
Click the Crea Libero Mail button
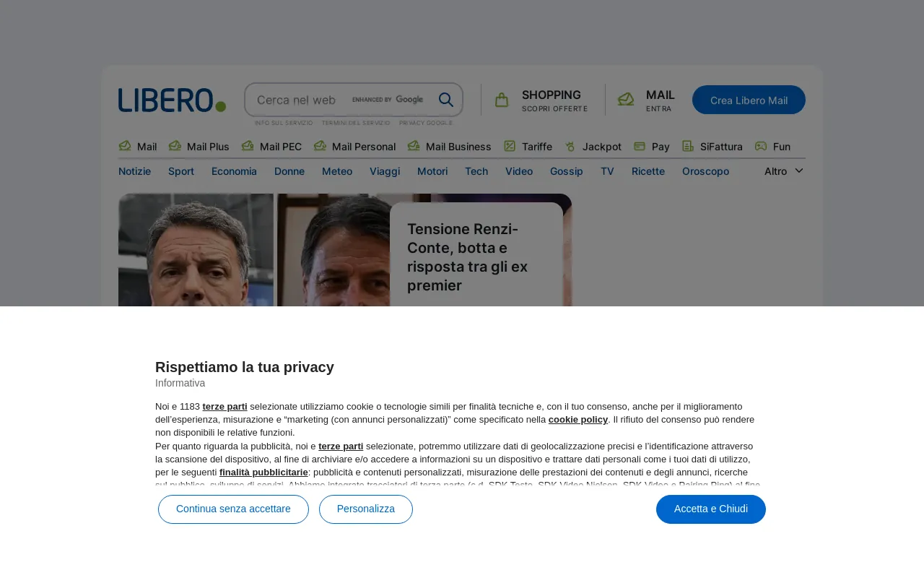pos(749,100)
